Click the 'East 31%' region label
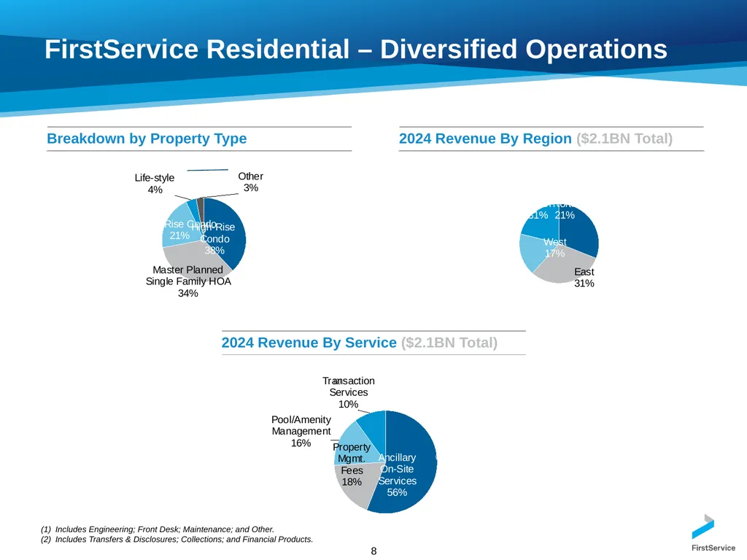This screenshot has width=747, height=560. tap(584, 277)
